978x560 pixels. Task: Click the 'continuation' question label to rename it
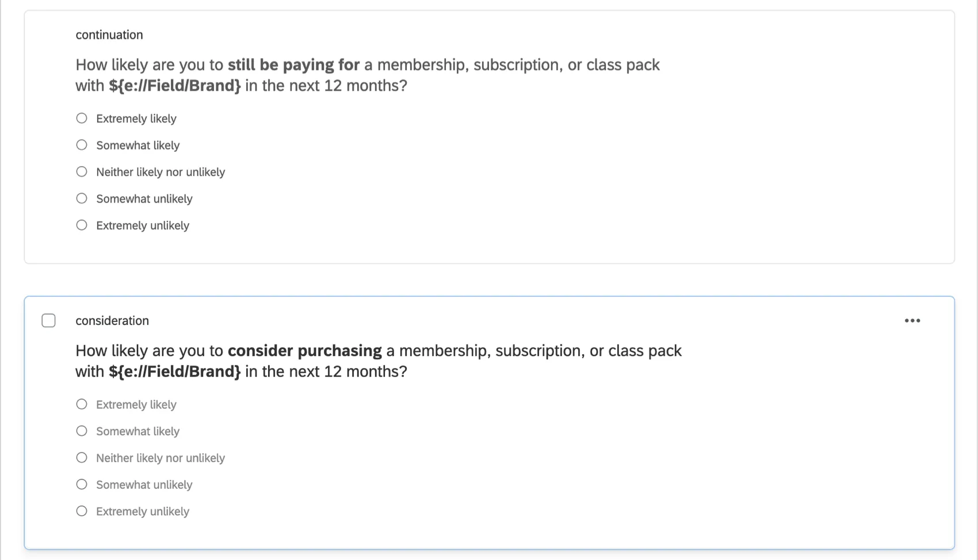pyautogui.click(x=109, y=34)
